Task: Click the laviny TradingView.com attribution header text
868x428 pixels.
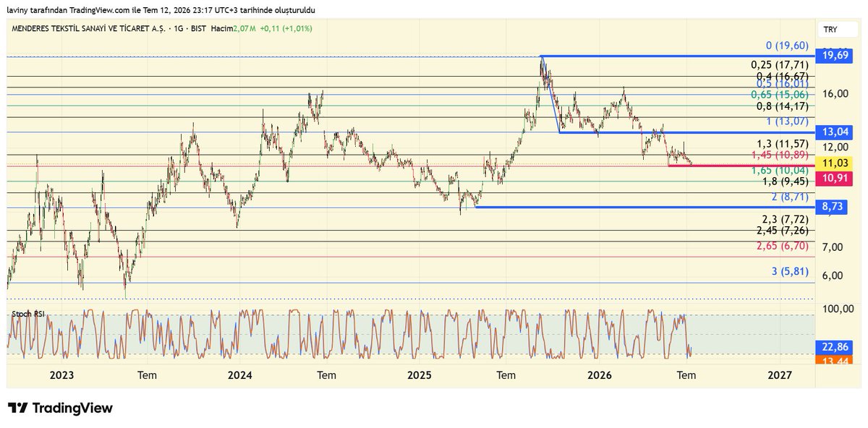Action: point(161,10)
